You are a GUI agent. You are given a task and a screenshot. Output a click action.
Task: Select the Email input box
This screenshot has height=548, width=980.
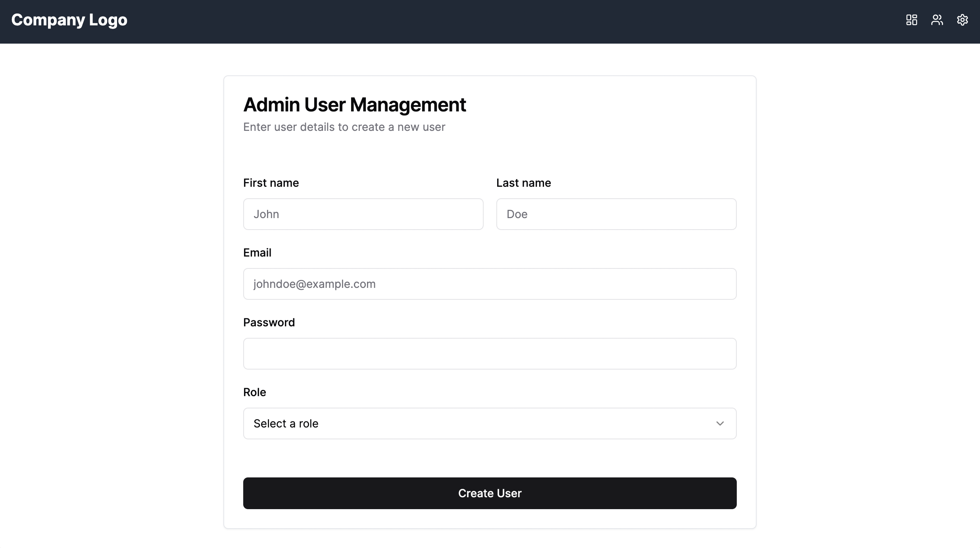coord(490,284)
